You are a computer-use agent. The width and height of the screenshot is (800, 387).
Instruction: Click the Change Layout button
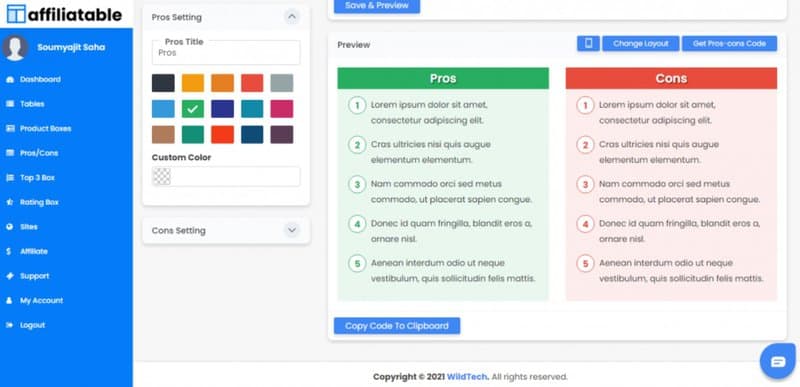pyautogui.click(x=641, y=44)
